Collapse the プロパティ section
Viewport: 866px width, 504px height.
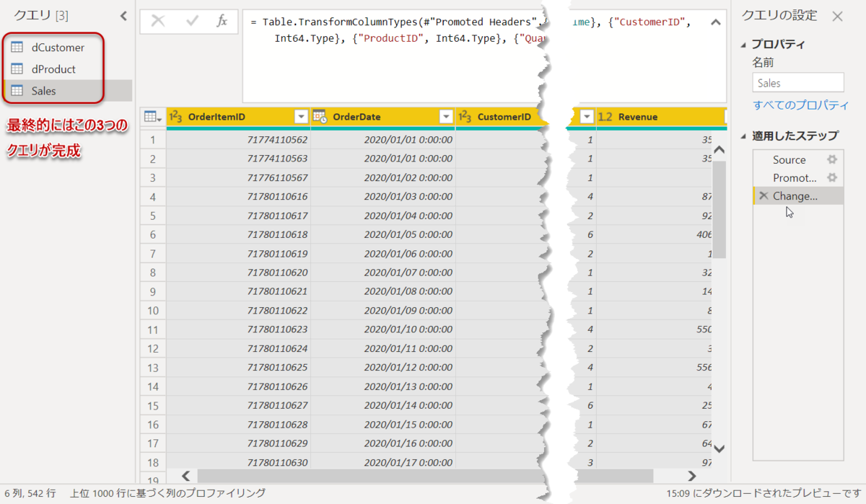745,45
